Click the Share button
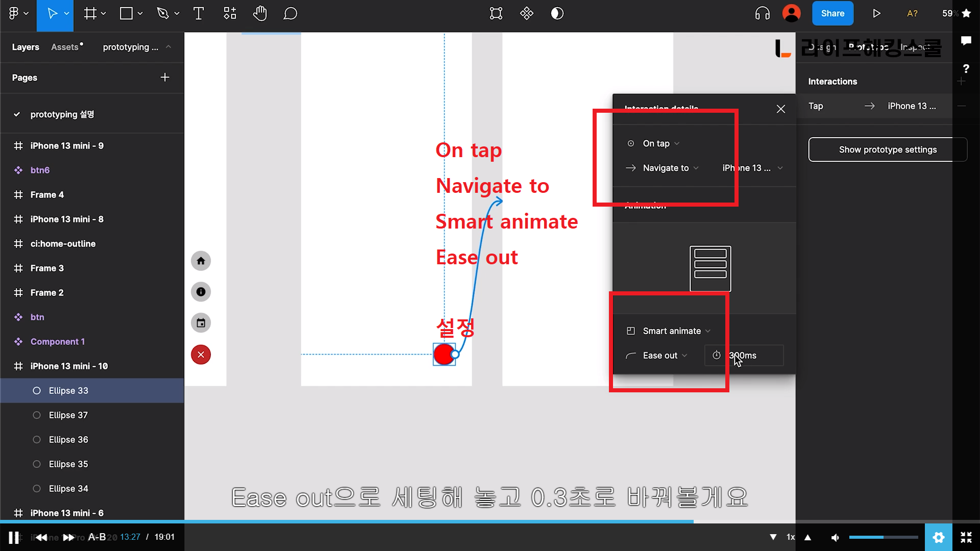This screenshot has width=980, height=551. tap(832, 14)
